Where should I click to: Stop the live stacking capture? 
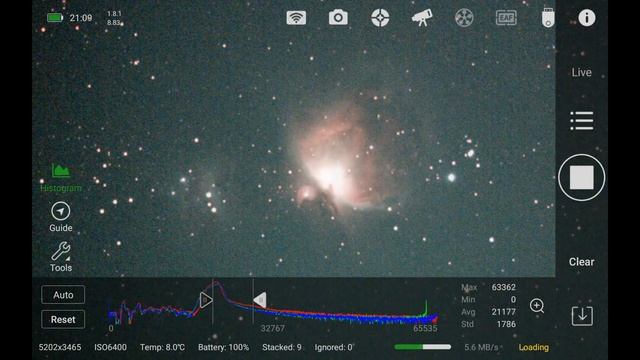(582, 178)
